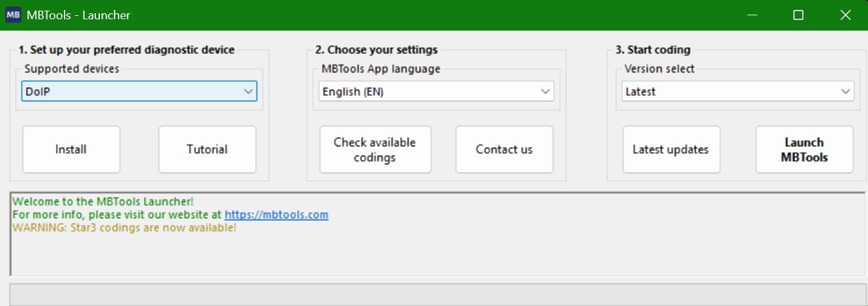Open the Supported devices dropdown showing DoIP
The height and width of the screenshot is (306, 868).
(139, 92)
